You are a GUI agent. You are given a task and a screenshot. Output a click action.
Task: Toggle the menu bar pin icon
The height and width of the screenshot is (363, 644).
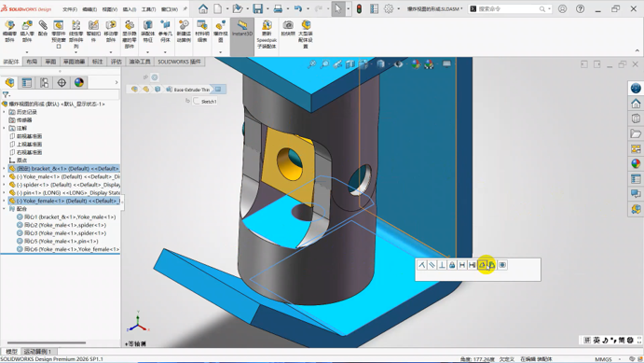(x=185, y=8)
